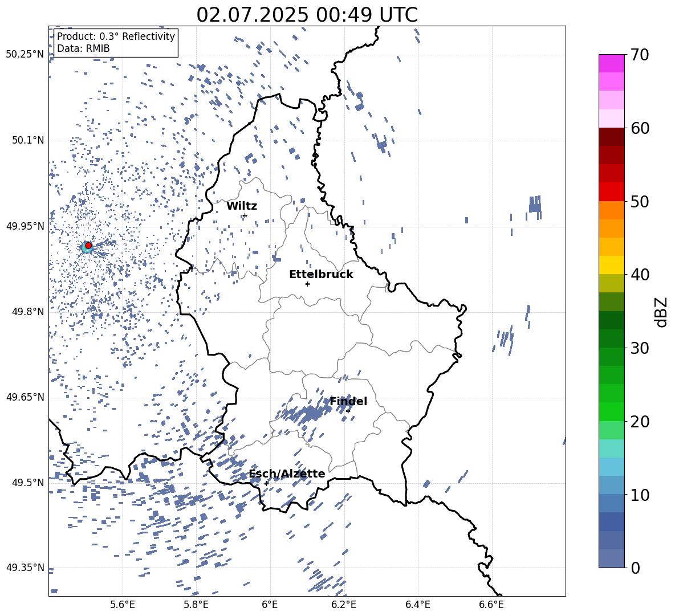The width and height of the screenshot is (675, 616).
Task: Click the Ettelbruck city label
Action: (321, 275)
